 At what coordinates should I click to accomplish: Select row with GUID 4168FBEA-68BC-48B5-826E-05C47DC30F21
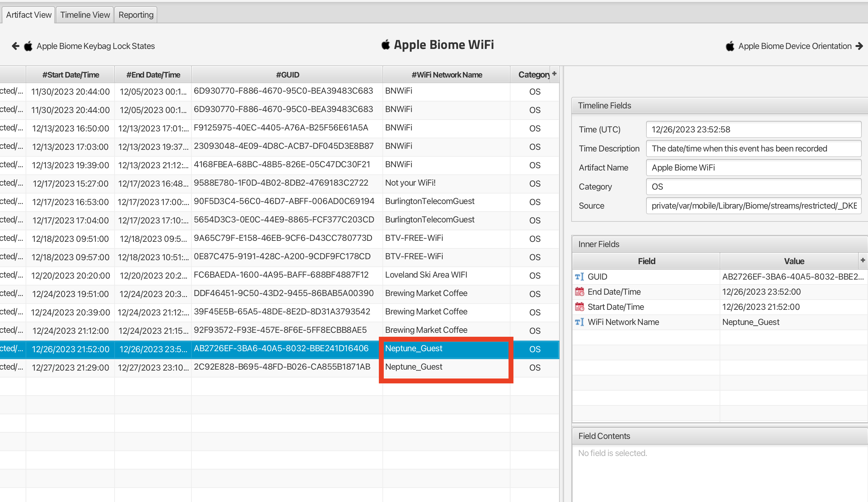[279, 165]
